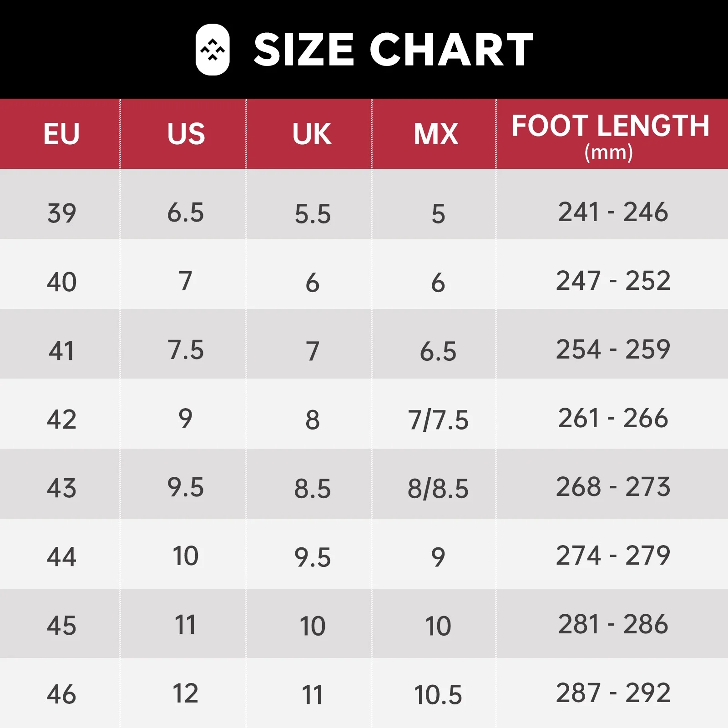Viewport: 728px width, 728px height.
Task: Click the foot length 241 - 246 cell
Action: click(x=612, y=212)
